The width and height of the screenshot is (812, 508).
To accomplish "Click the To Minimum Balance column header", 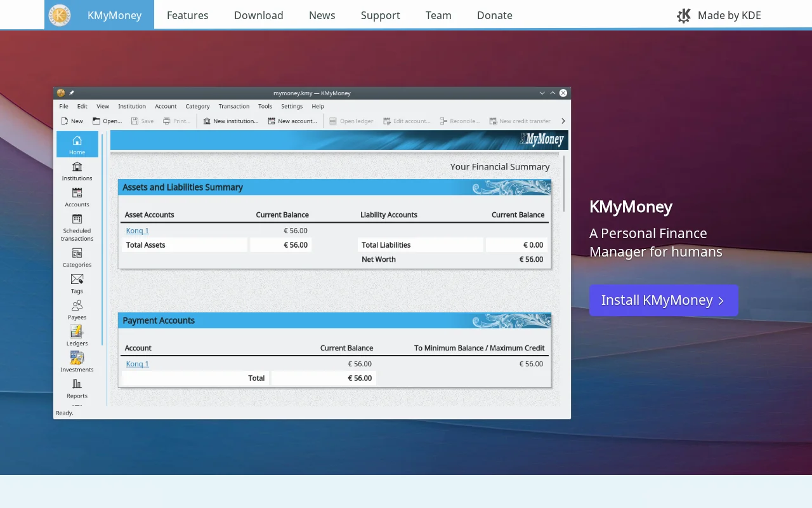I will click(x=479, y=348).
